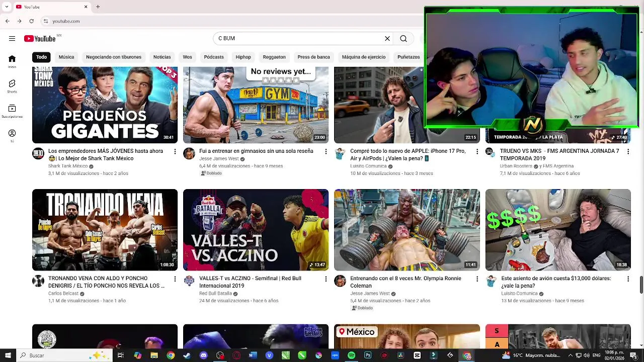Open the Tú profile section
644x362 pixels.
(x=12, y=136)
